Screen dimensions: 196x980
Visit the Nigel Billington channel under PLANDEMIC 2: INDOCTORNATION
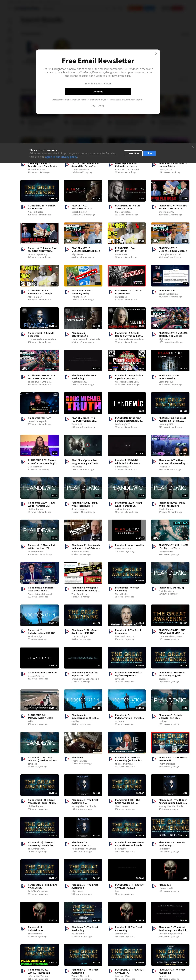click(79, 212)
